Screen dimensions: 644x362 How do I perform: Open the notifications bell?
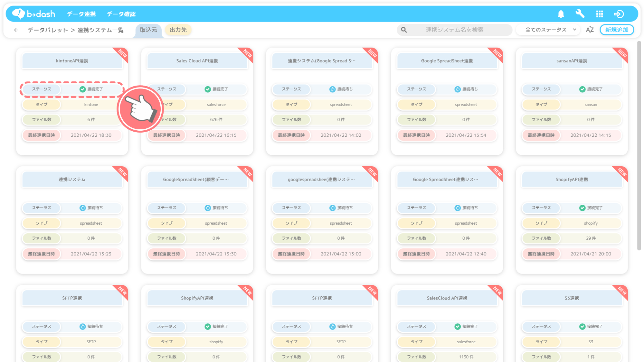[561, 14]
